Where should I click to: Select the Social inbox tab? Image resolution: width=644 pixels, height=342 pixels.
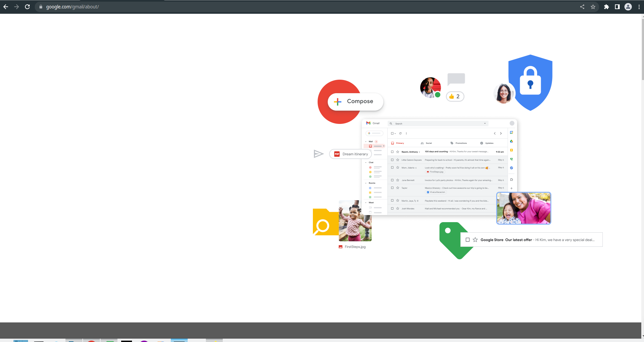click(426, 143)
